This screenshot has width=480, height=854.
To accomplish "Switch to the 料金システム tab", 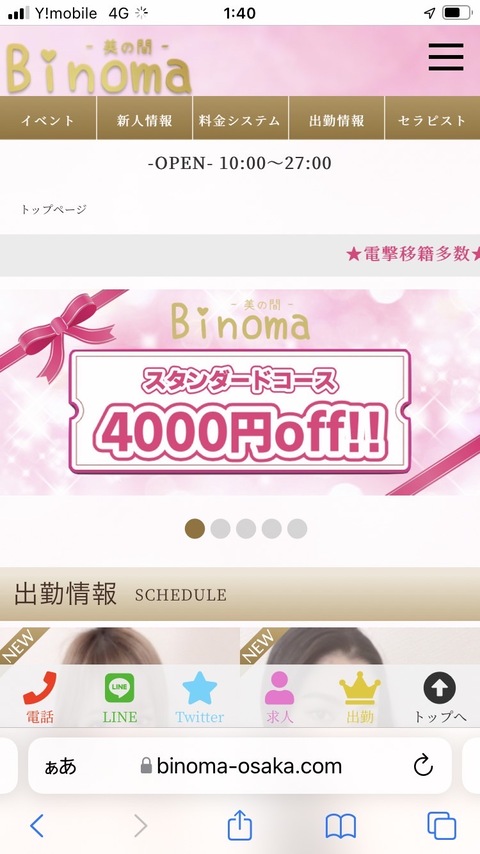I will click(240, 118).
